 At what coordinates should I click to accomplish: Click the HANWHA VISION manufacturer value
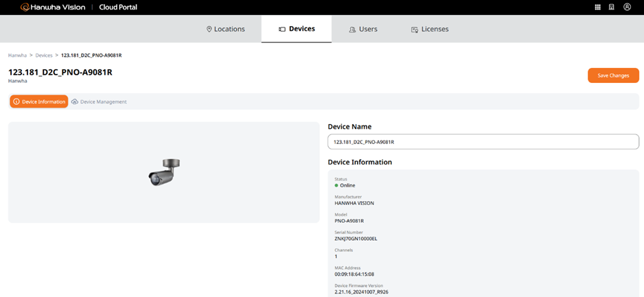(354, 203)
